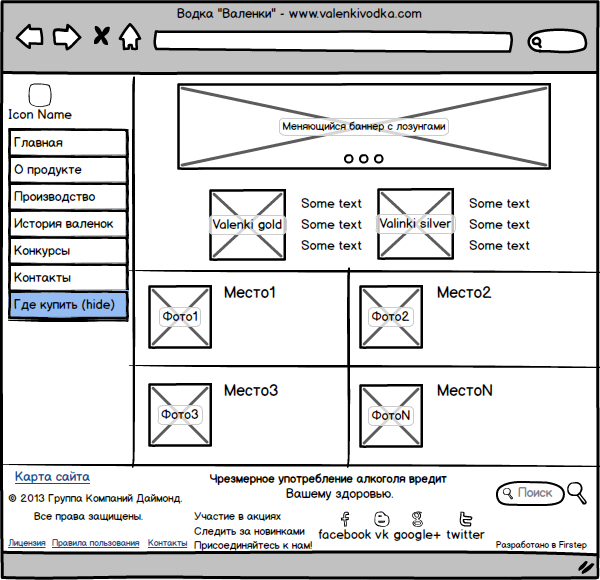Open the Valenki gold product image
600x580 pixels.
(248, 225)
